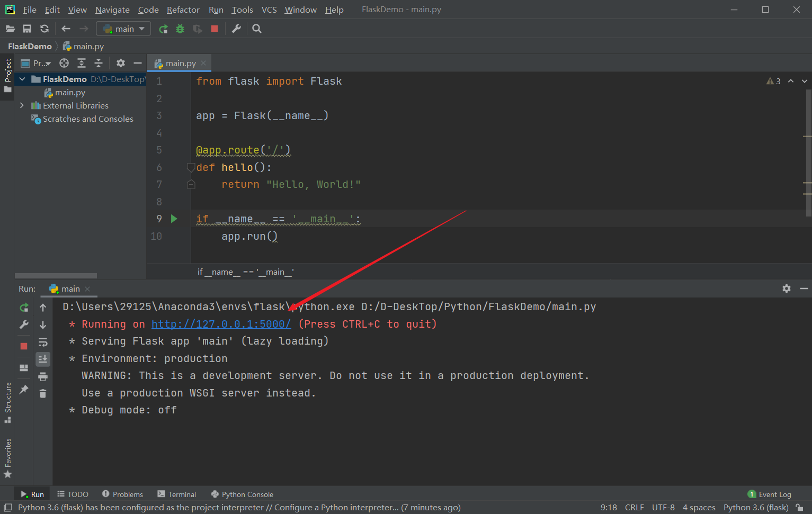Click the warnings indicator showing 3

click(x=773, y=81)
